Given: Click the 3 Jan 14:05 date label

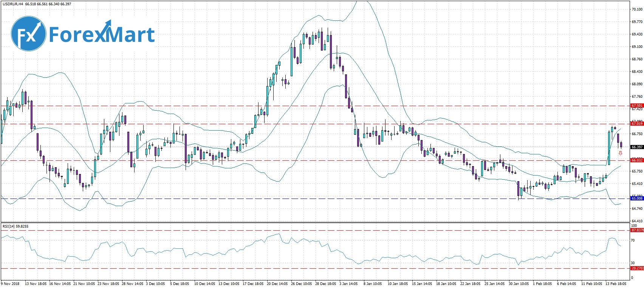Looking at the screenshot, I should (x=348, y=283).
